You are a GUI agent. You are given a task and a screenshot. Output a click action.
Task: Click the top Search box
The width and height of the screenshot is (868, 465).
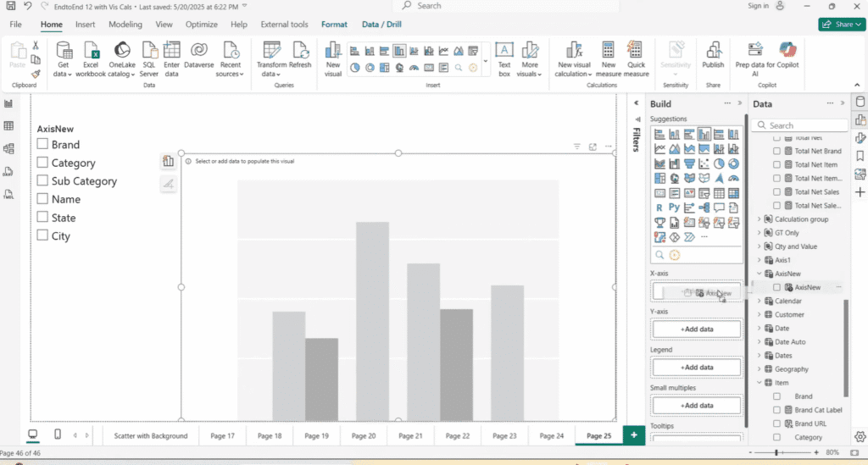(x=505, y=6)
